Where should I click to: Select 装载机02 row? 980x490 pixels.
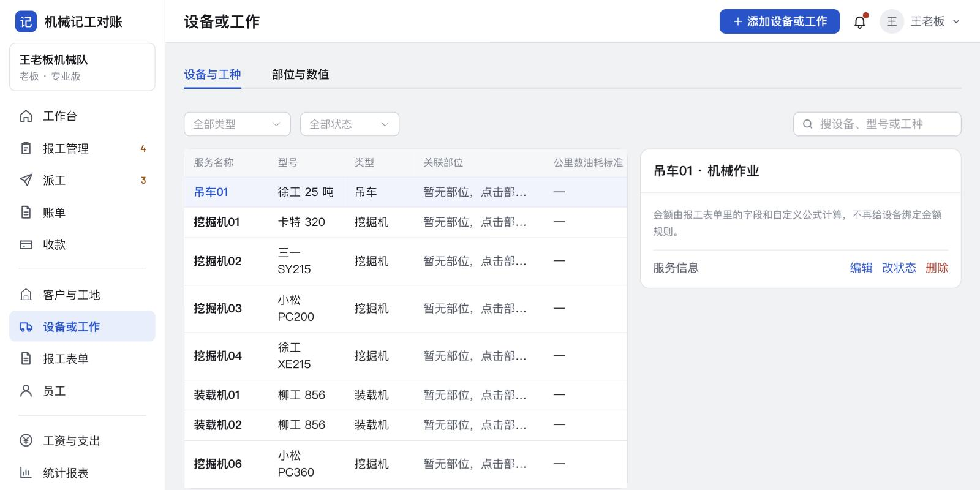point(405,425)
